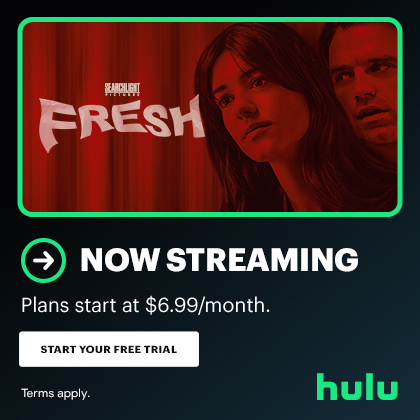The width and height of the screenshot is (420, 420).
Task: Click the NOW STREAMING headline
Action: [x=219, y=260]
